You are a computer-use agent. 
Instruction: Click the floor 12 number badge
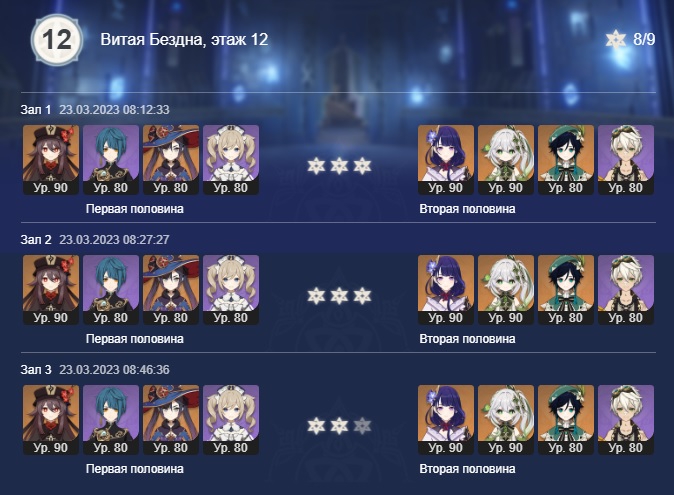pyautogui.click(x=57, y=40)
